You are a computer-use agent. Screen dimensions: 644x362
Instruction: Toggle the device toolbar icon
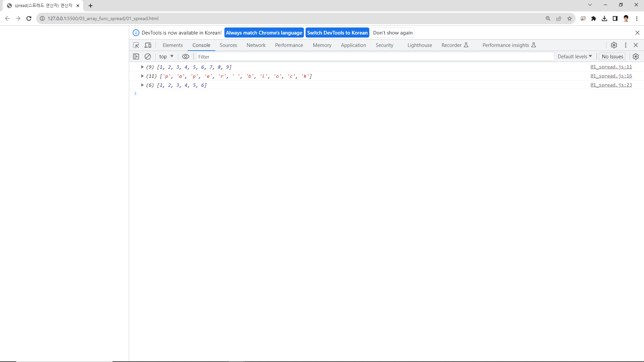coord(148,45)
